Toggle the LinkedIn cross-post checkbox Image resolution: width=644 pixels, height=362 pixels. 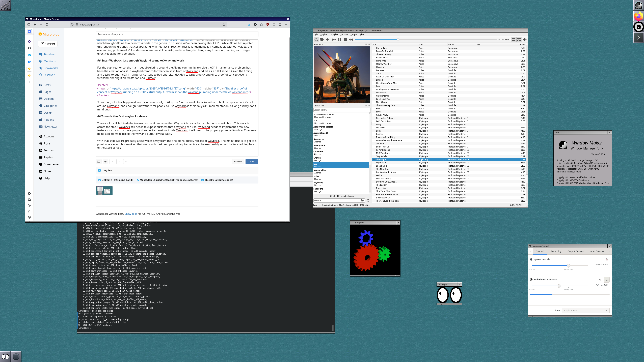(99, 180)
